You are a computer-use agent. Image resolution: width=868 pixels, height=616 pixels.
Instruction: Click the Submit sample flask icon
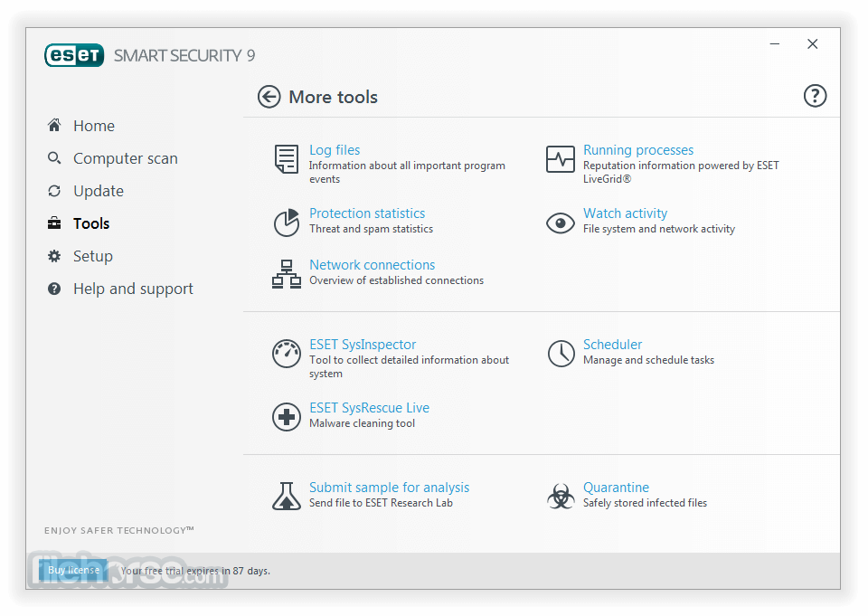287,496
